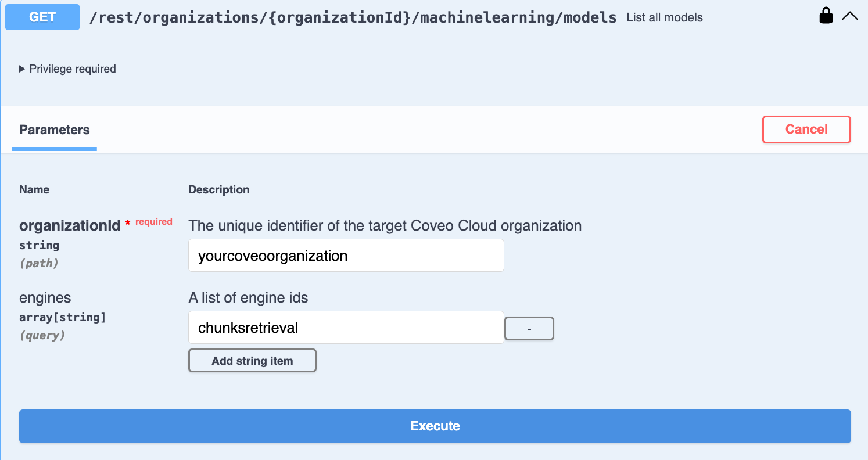Click Add string item button
Image resolution: width=868 pixels, height=460 pixels.
pyautogui.click(x=252, y=361)
